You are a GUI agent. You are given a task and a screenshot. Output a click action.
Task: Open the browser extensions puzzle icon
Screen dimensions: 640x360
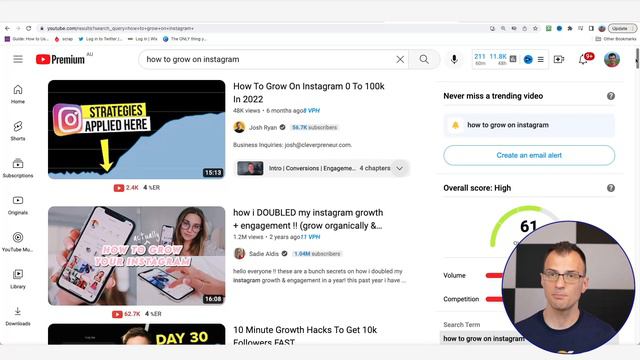click(570, 28)
